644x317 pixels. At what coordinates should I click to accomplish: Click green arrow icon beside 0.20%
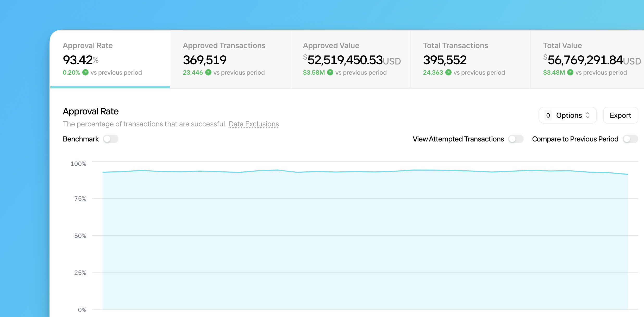85,72
